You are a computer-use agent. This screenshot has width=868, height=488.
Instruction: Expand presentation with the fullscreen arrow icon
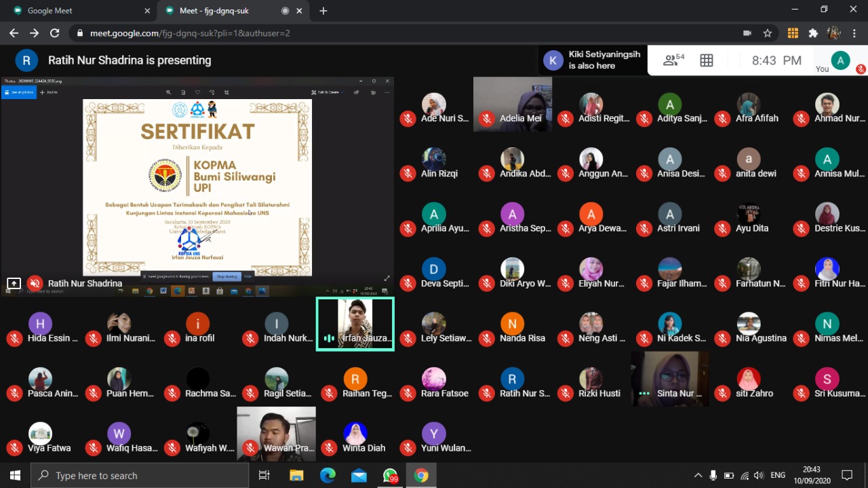point(387,278)
